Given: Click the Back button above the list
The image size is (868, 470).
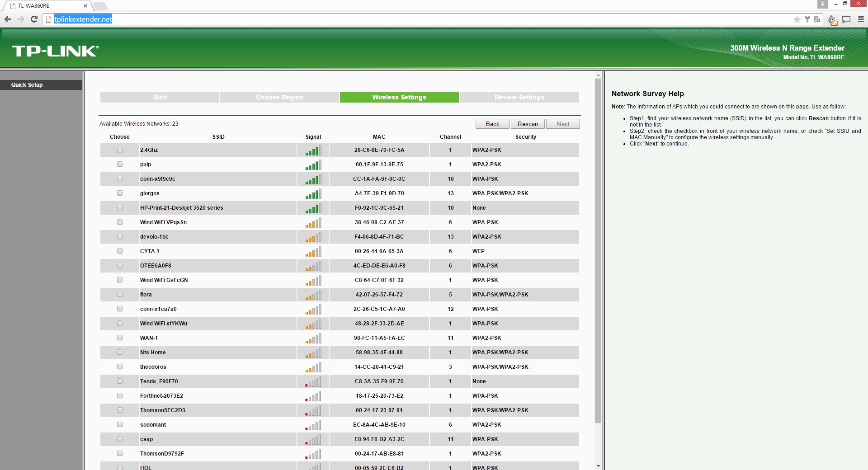Looking at the screenshot, I should point(492,124).
